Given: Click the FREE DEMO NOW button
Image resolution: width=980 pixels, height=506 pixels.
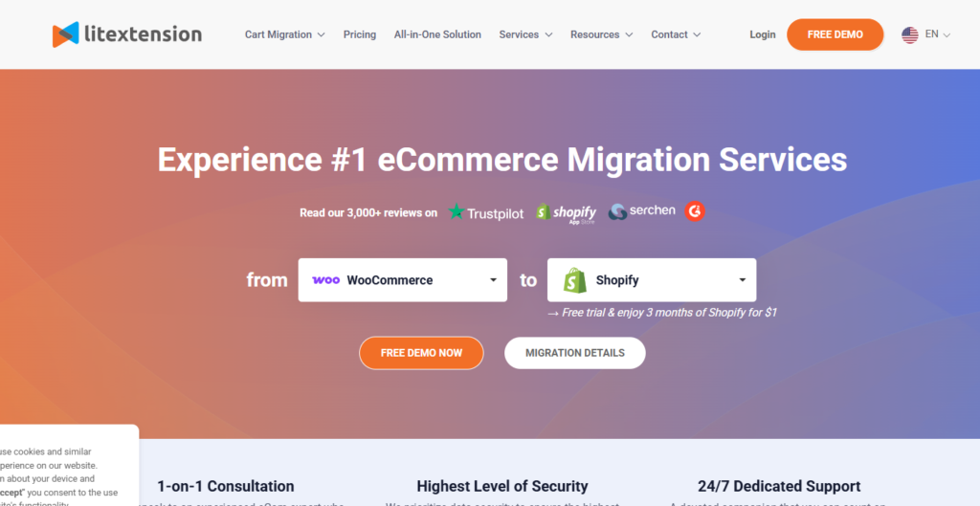Looking at the screenshot, I should [421, 353].
